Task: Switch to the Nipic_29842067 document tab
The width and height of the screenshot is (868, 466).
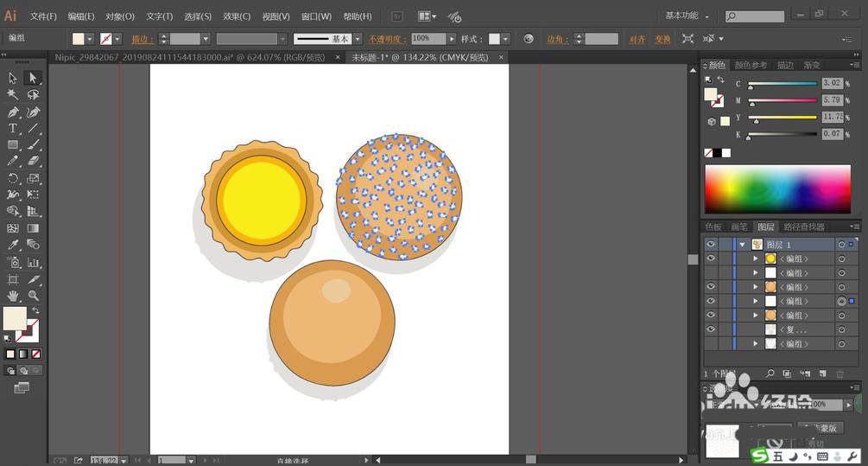Action: (x=189, y=57)
